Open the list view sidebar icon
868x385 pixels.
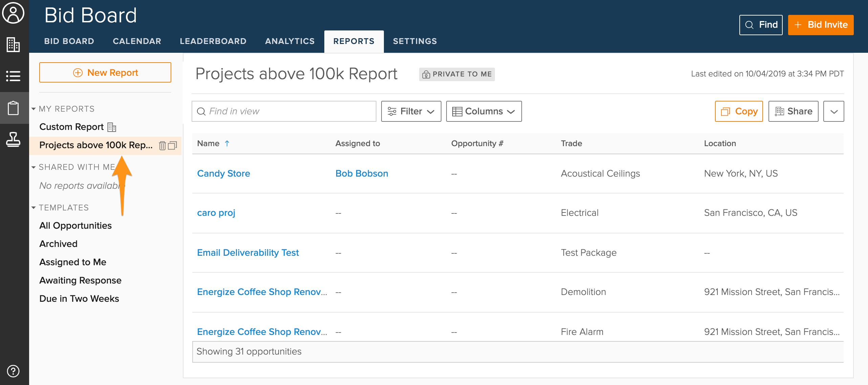point(13,76)
